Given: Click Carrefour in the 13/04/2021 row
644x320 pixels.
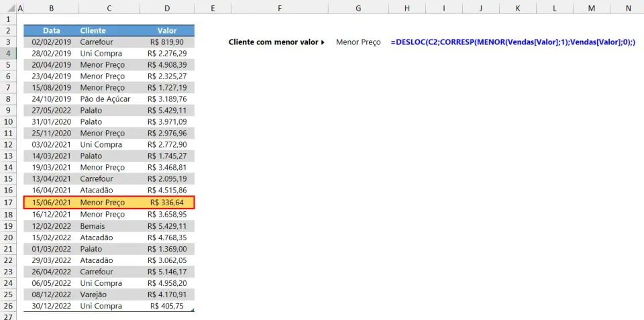Looking at the screenshot, I should point(109,179).
